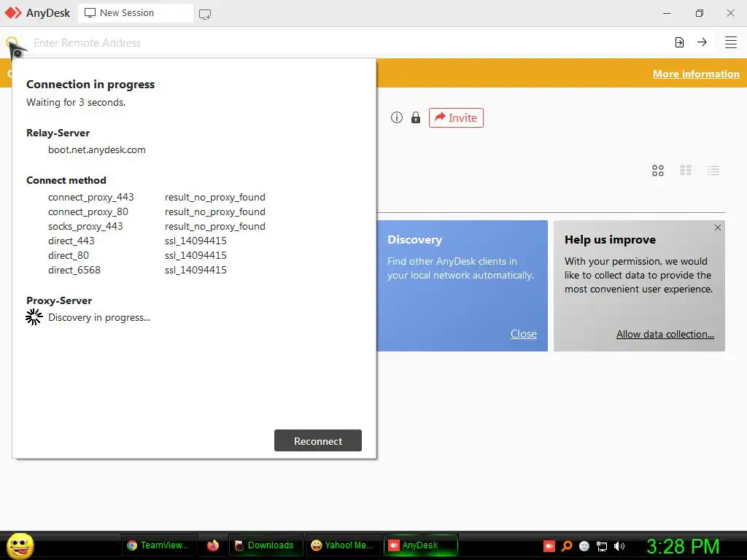Click the Reconnect button
This screenshot has height=560, width=747.
[x=318, y=440]
